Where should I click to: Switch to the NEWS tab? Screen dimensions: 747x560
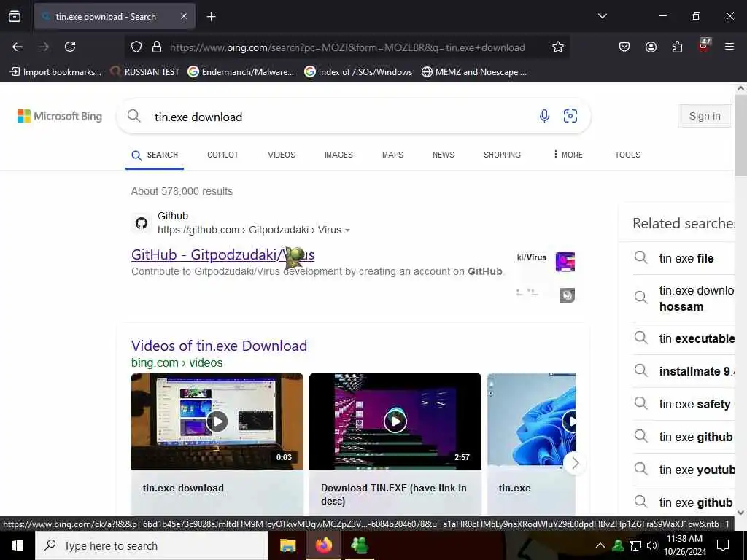pyautogui.click(x=444, y=155)
